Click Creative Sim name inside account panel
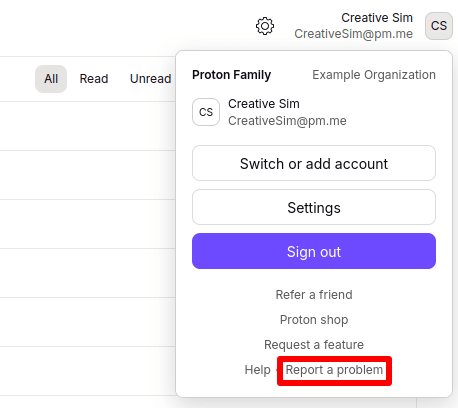 pos(264,104)
